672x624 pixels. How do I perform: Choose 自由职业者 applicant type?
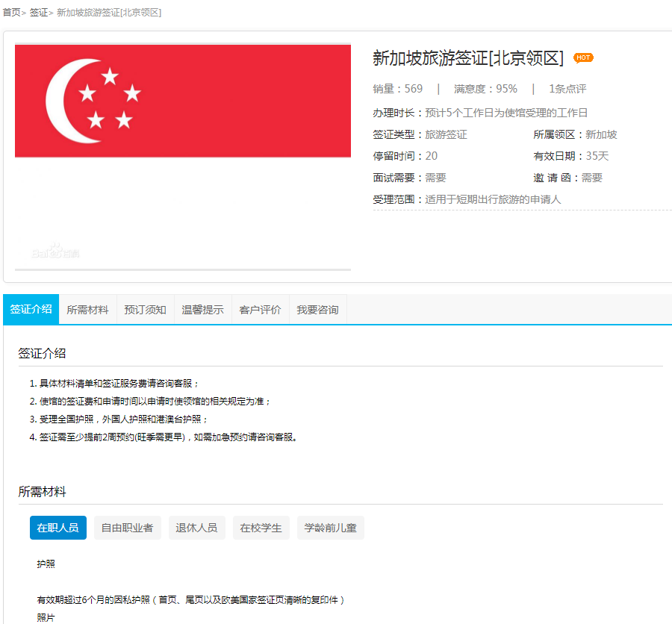tap(127, 528)
